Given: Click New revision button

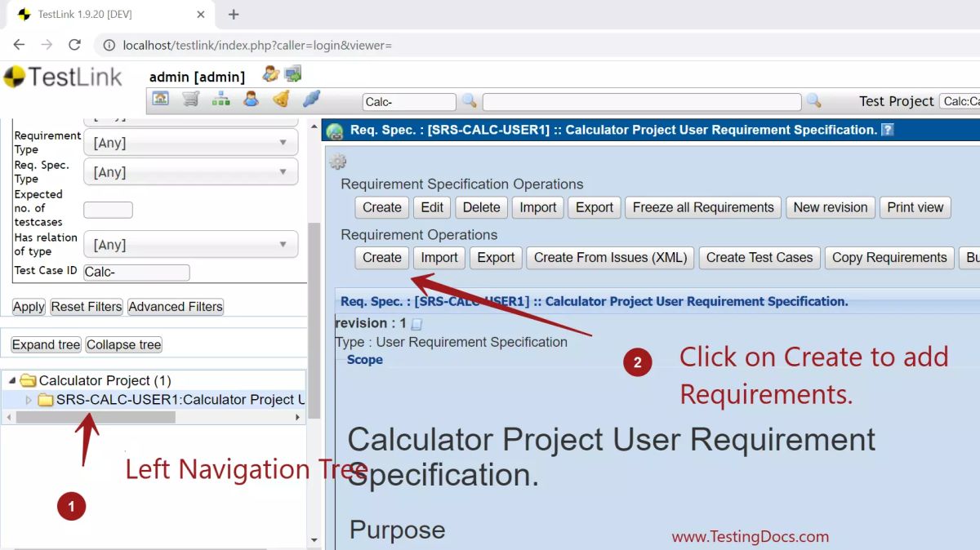Looking at the screenshot, I should (x=831, y=207).
